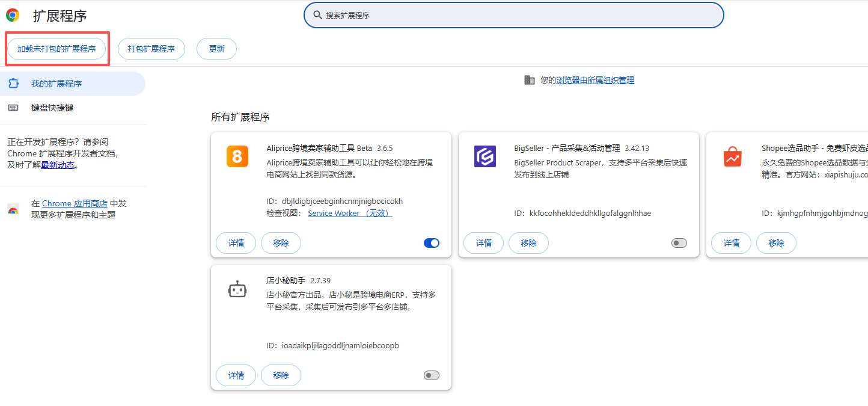Click the extension puzzle icon beside 我的扩展程序

(x=13, y=83)
